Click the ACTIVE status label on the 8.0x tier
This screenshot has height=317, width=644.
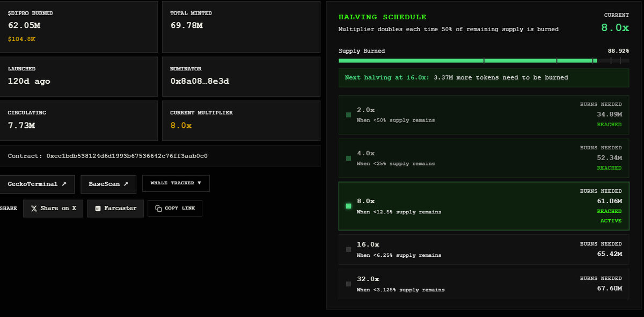pos(611,221)
